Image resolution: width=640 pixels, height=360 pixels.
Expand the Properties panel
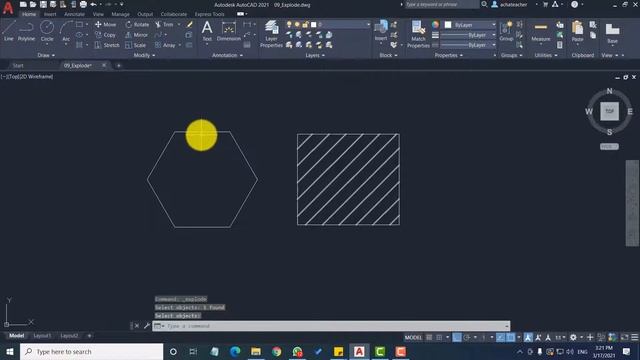click(x=449, y=55)
